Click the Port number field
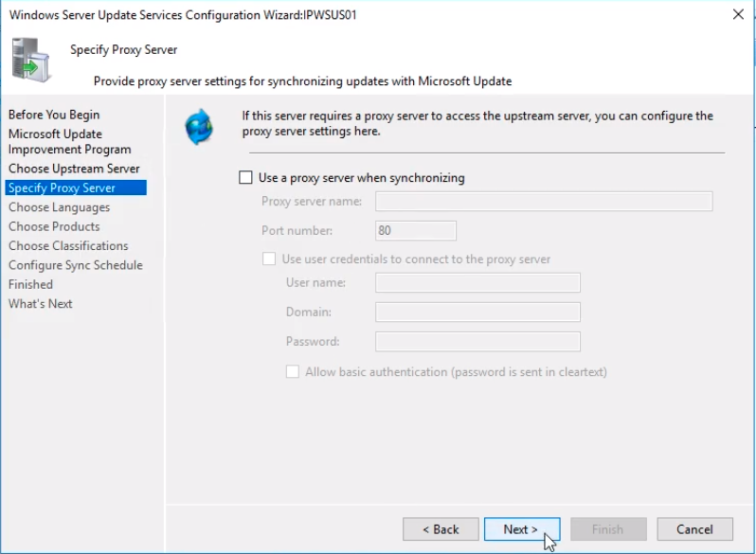This screenshot has height=554, width=756. [416, 230]
